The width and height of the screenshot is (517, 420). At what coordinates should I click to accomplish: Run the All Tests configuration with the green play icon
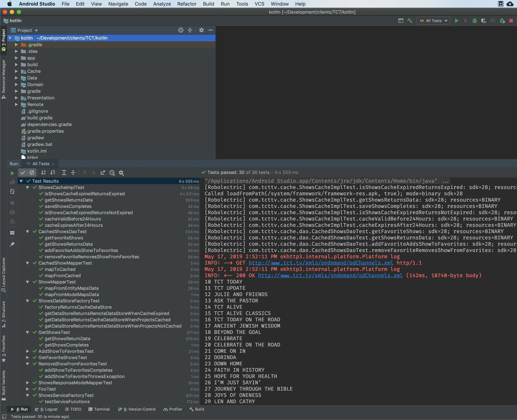tap(456, 21)
